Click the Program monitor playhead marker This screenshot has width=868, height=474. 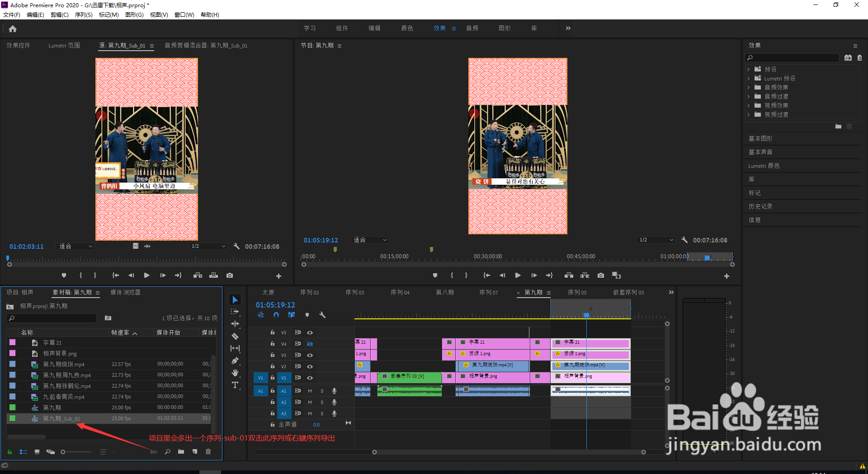pyautogui.click(x=707, y=258)
